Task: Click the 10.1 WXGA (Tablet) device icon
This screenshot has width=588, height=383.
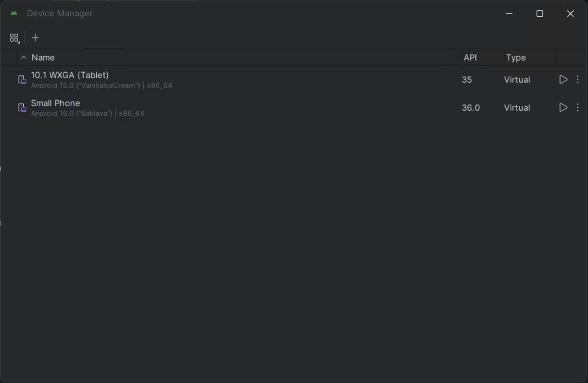Action: pyautogui.click(x=22, y=80)
